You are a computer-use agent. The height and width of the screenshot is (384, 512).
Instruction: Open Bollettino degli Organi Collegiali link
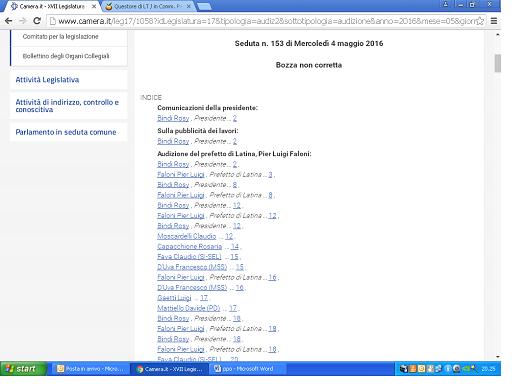point(66,56)
